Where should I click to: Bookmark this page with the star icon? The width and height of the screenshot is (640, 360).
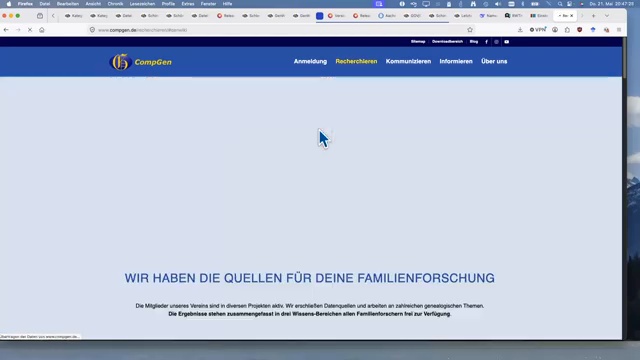pyautogui.click(x=470, y=30)
